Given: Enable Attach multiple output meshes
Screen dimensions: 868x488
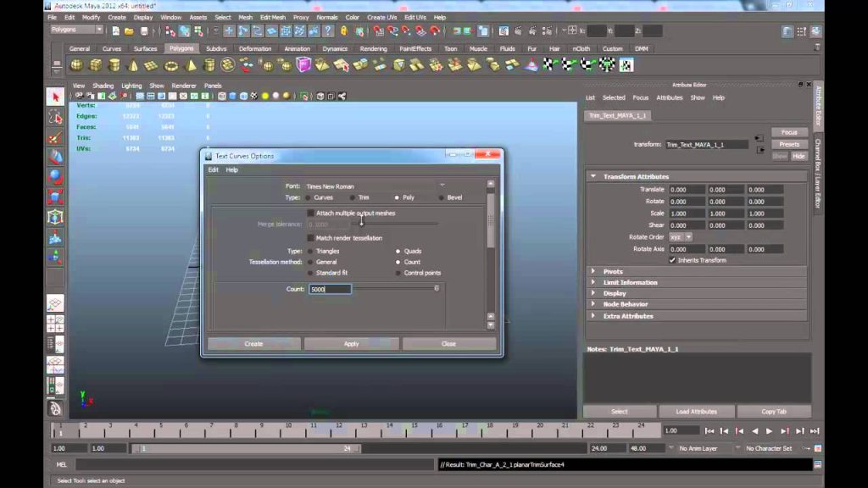Looking at the screenshot, I should point(310,213).
